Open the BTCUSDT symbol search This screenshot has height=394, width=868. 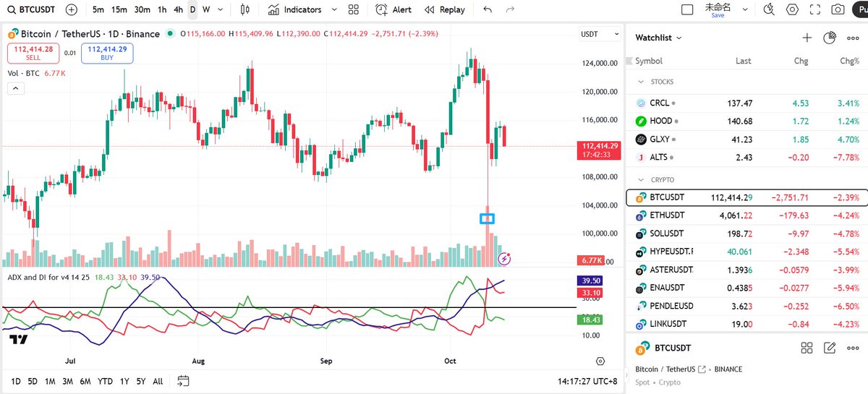32,10
